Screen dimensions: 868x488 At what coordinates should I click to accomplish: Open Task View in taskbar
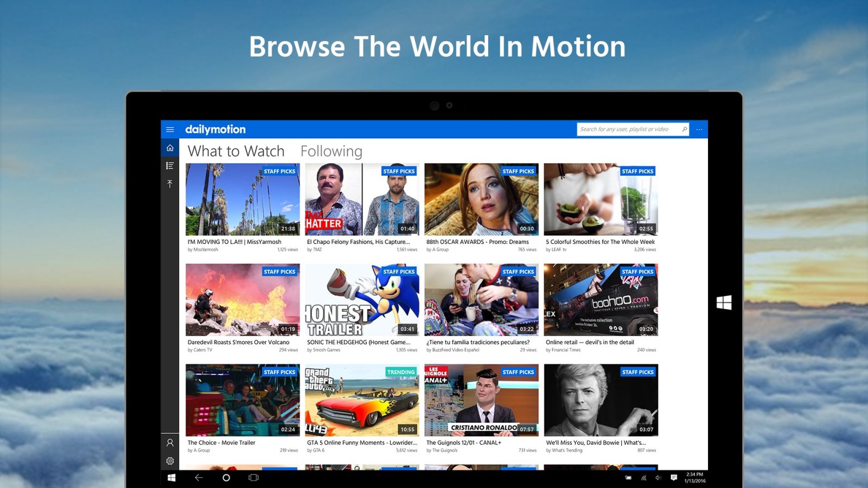(253, 478)
